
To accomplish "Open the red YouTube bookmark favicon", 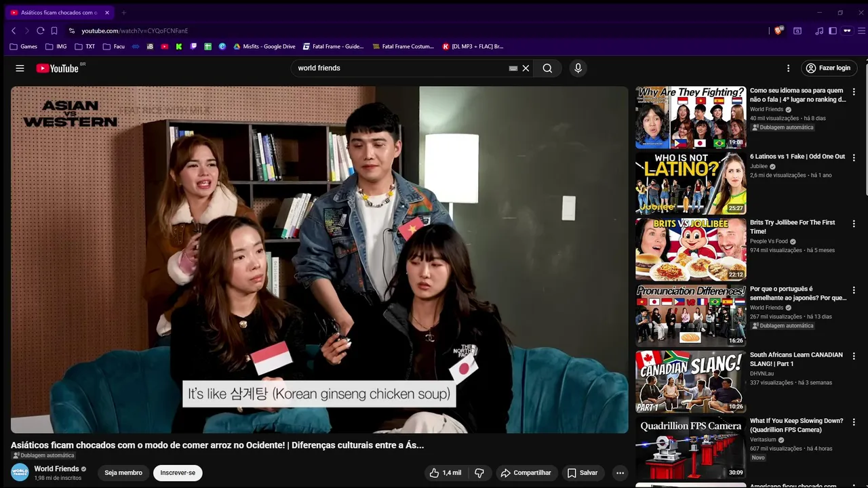I will 164,47.
